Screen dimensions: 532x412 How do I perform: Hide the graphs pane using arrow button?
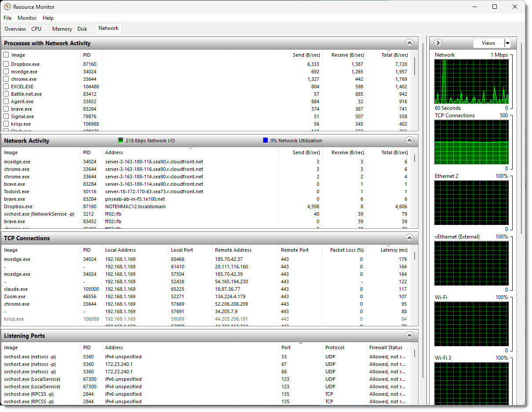(x=438, y=43)
